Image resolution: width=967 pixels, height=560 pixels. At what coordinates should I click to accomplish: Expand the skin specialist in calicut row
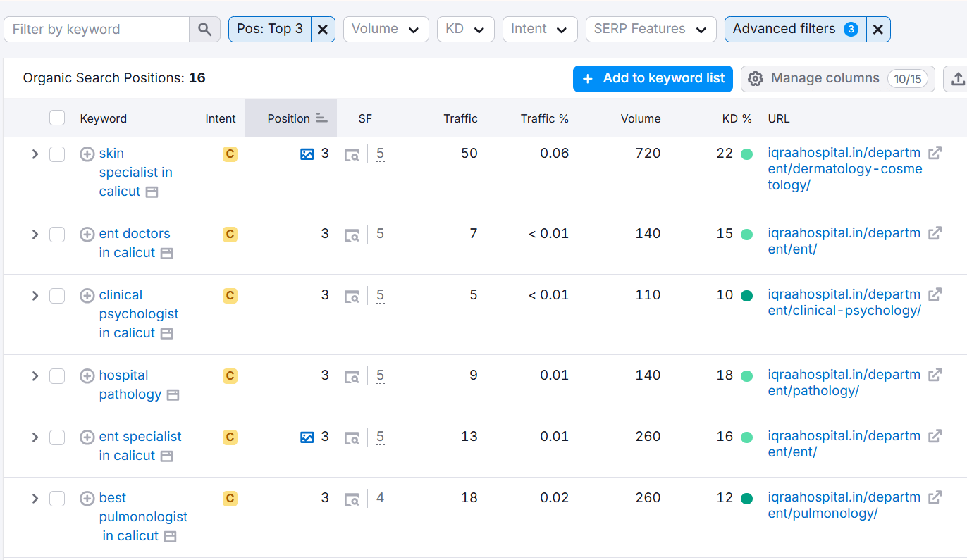tap(35, 154)
